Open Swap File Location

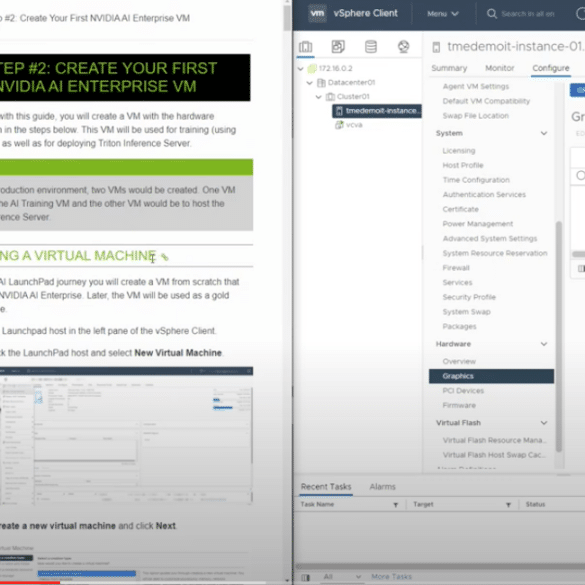click(476, 116)
